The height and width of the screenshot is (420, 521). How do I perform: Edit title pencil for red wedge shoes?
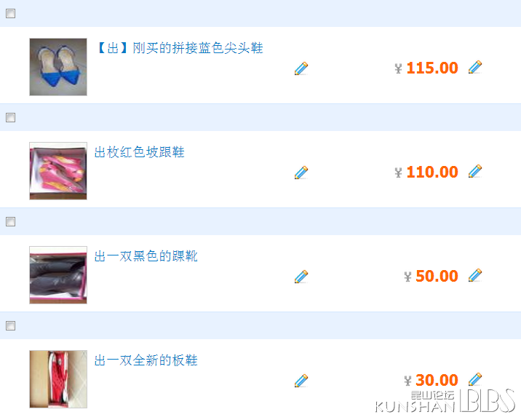click(301, 173)
